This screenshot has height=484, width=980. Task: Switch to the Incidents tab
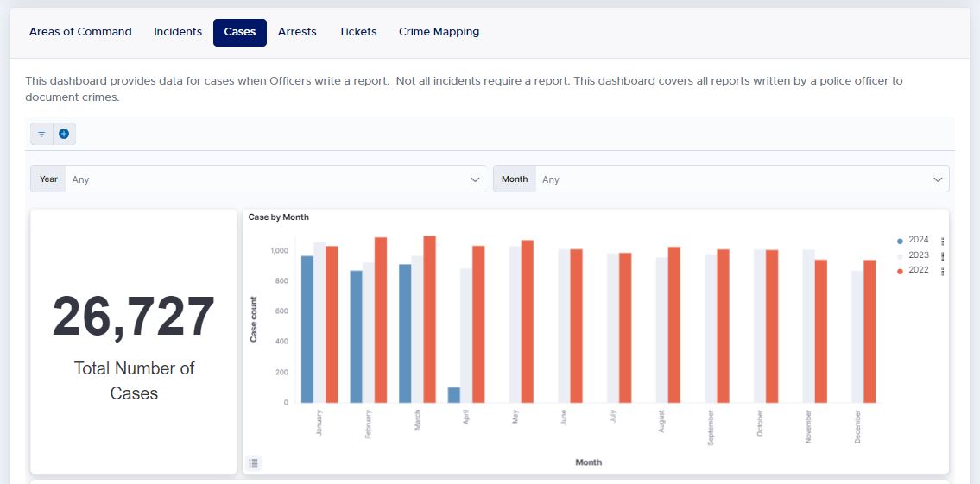(x=178, y=32)
